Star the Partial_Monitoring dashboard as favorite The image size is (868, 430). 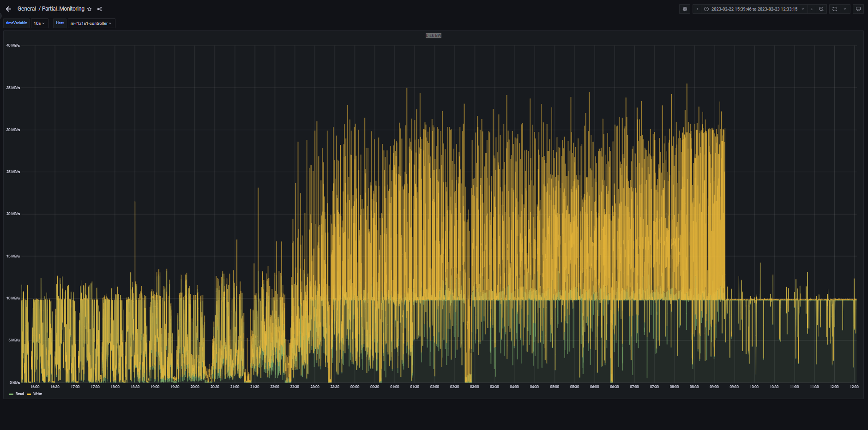pos(90,9)
